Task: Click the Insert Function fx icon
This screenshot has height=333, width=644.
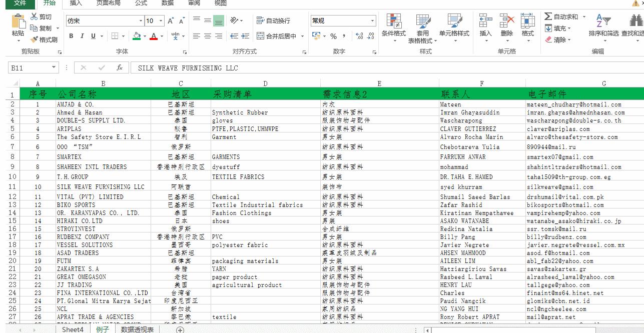Action: pos(119,67)
